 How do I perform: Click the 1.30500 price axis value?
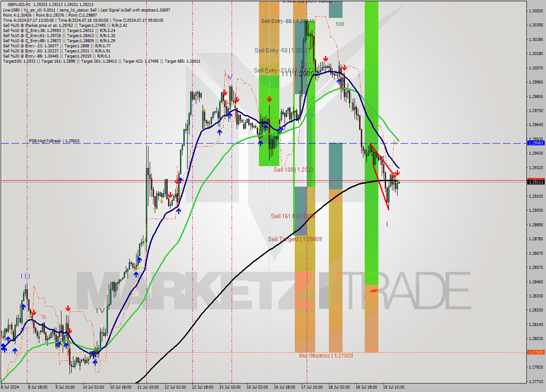tap(536, 11)
